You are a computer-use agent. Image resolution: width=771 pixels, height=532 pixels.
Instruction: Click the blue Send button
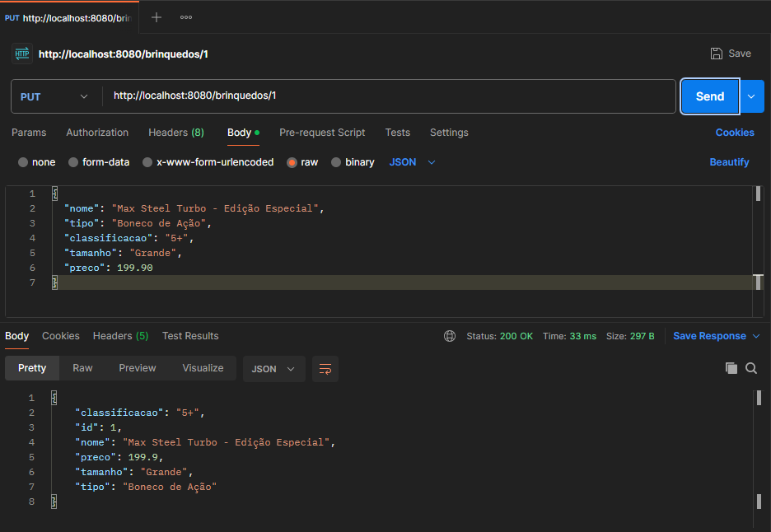point(709,96)
